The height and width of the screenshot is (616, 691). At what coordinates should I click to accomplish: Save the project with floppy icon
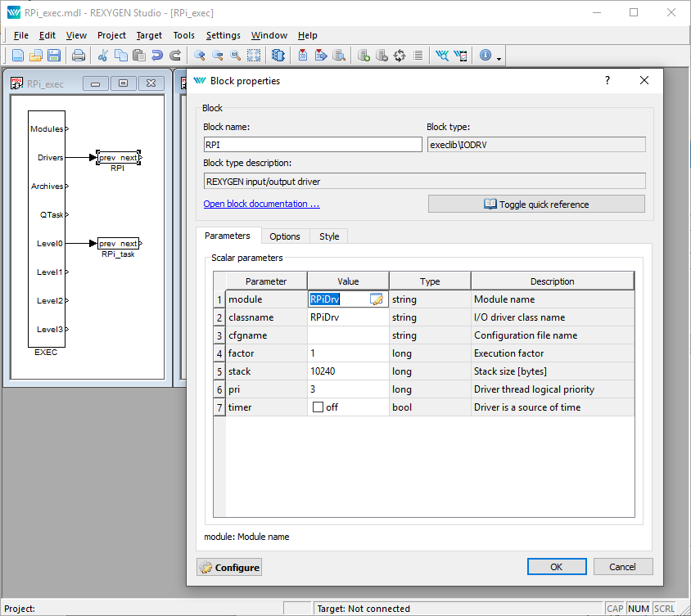54,56
